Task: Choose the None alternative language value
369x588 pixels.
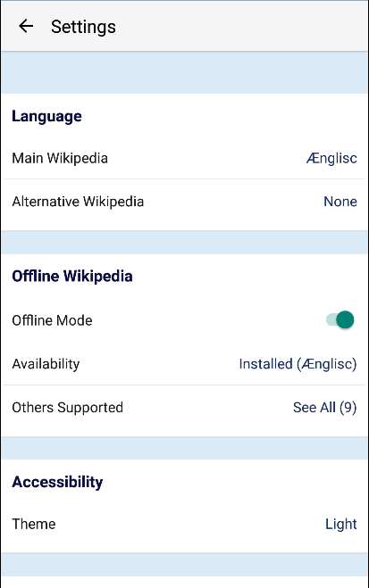Action: click(x=340, y=202)
